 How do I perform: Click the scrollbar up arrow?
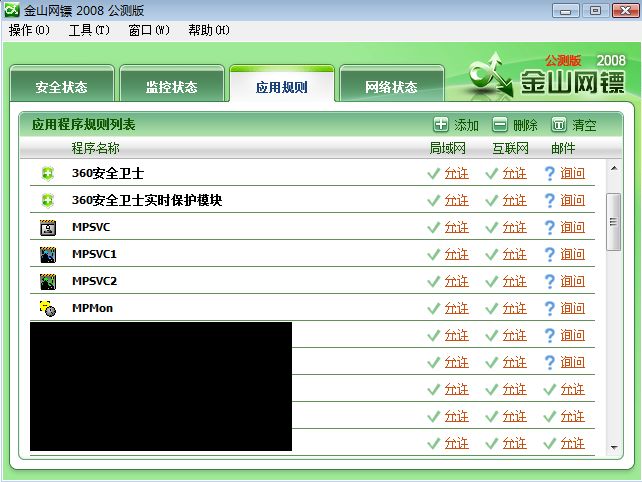[614, 168]
